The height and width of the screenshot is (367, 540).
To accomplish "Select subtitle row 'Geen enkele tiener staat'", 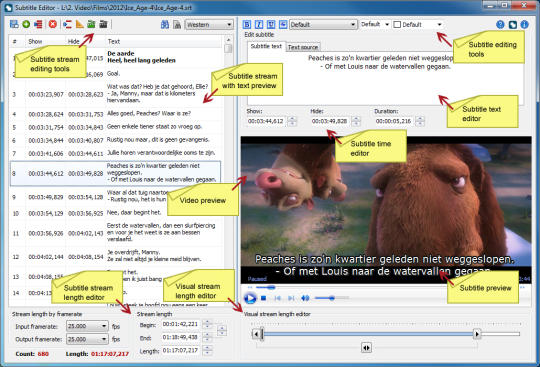I will 116,127.
